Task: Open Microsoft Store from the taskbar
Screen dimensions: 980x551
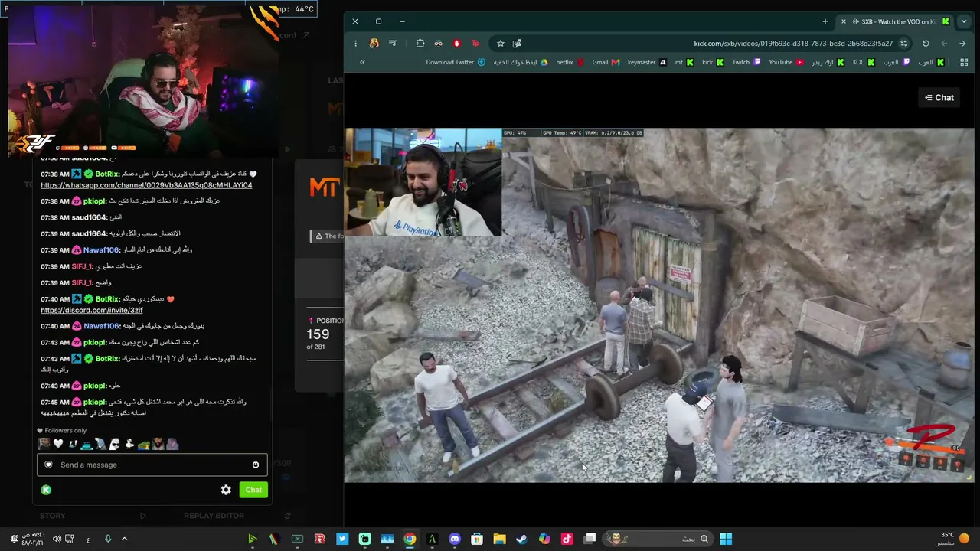Action: click(x=477, y=539)
